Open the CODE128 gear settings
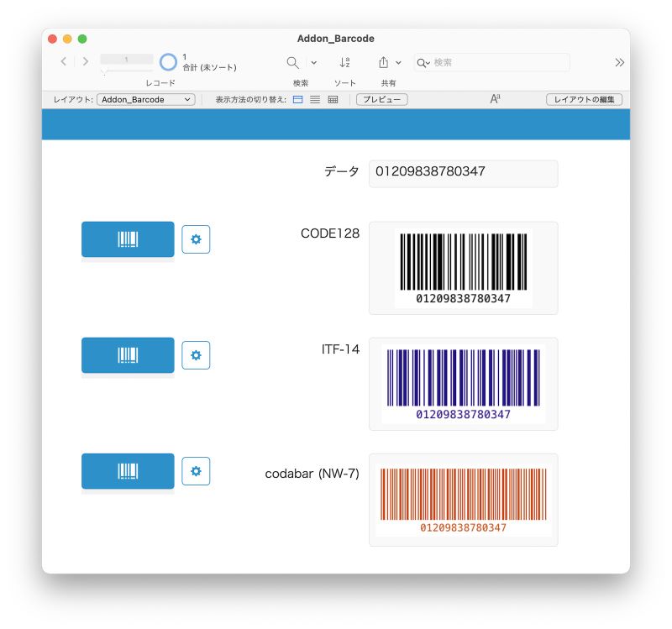Viewport: 672px width, 629px height. click(196, 239)
